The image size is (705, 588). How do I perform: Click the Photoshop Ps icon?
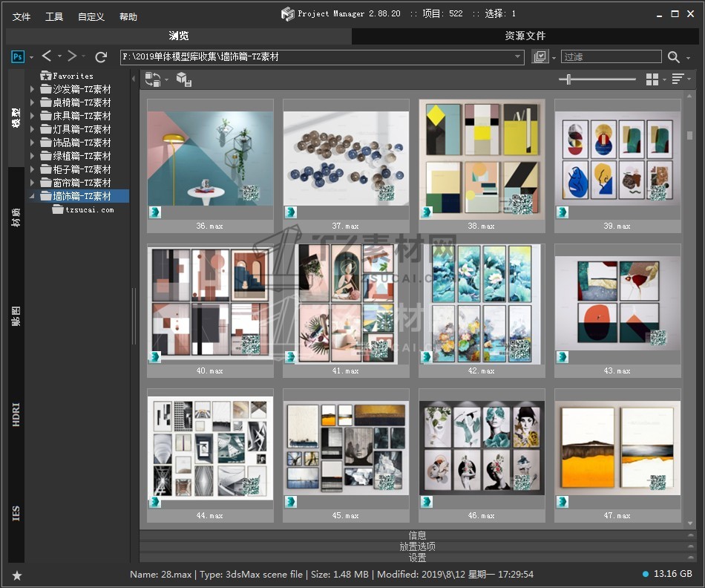click(18, 56)
